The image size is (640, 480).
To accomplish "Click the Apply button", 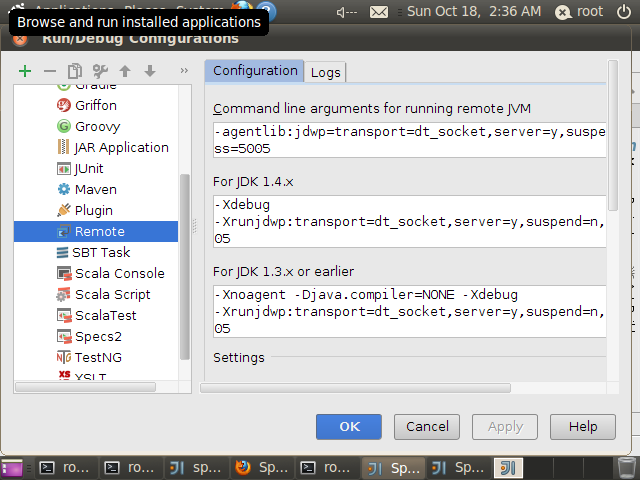I will pyautogui.click(x=505, y=427).
